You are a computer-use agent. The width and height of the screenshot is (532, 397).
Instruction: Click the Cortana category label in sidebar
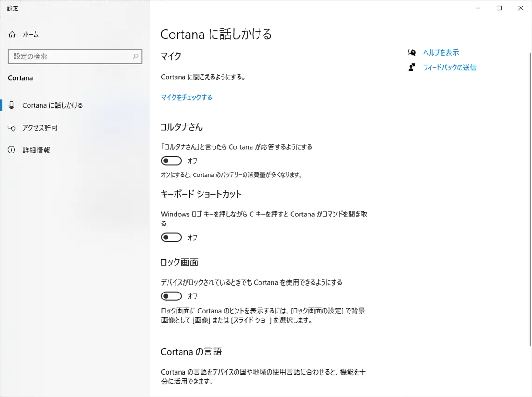point(21,78)
